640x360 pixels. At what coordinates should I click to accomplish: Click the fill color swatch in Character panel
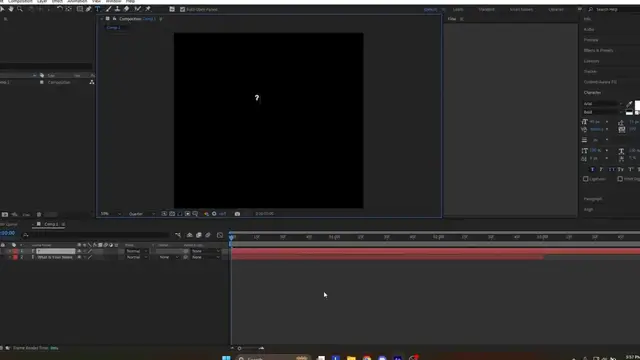(x=637, y=105)
